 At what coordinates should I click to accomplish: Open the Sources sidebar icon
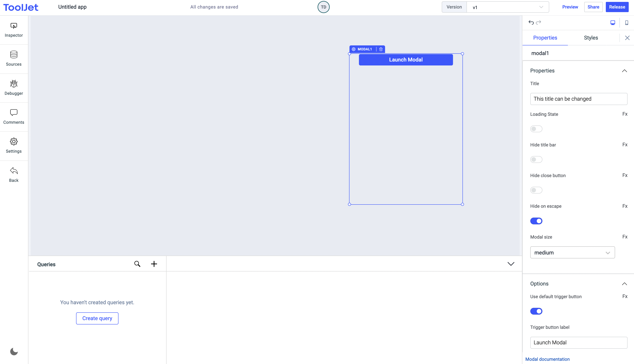(14, 59)
